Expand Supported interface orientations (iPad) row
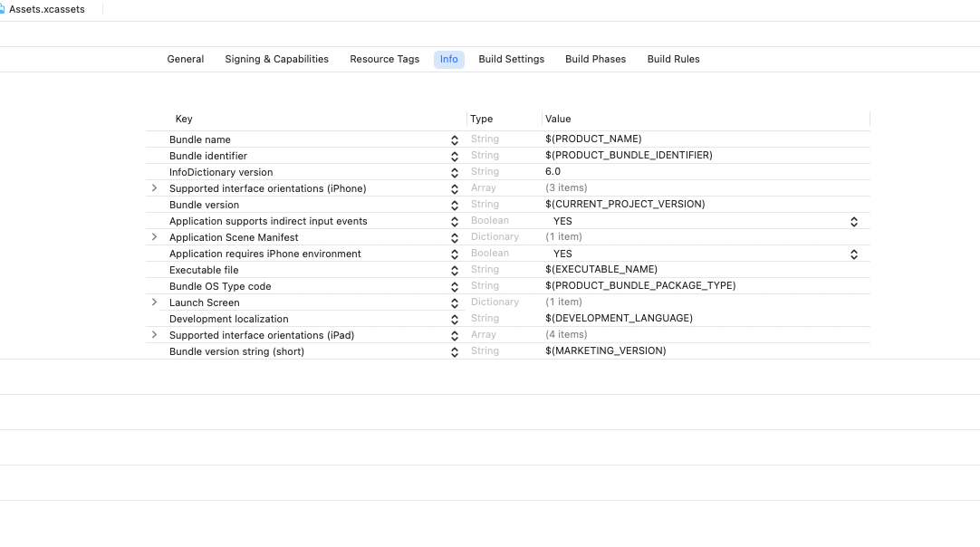 pos(154,334)
